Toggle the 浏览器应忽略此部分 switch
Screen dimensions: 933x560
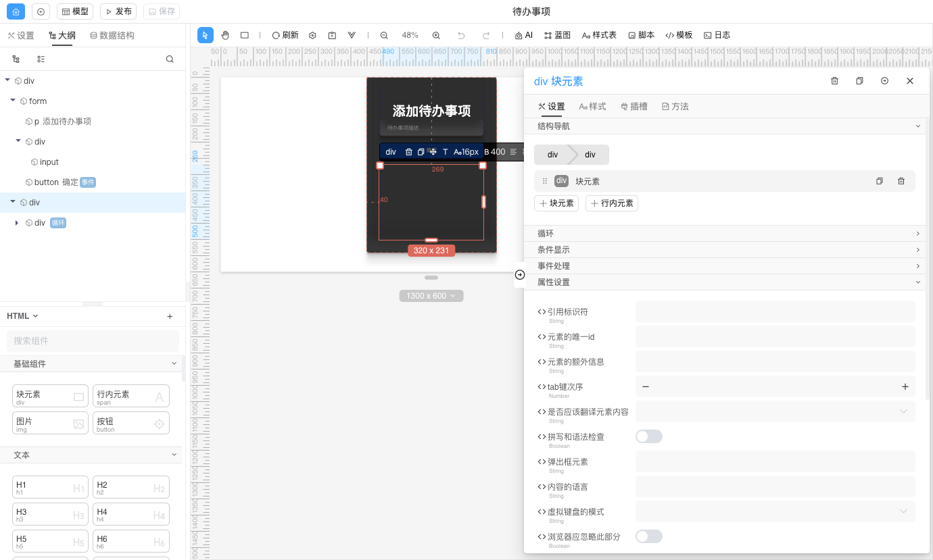point(648,536)
